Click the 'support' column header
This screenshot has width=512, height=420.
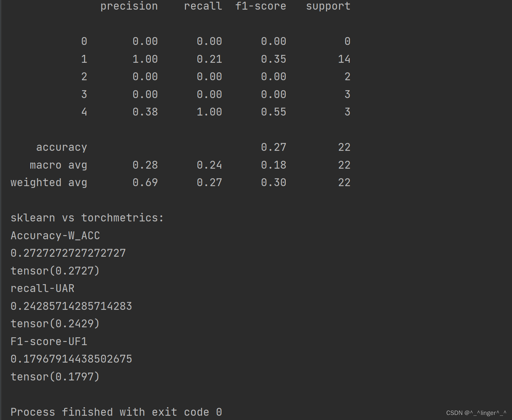328,6
